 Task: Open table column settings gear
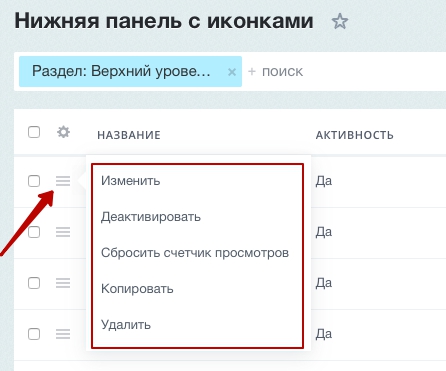click(x=63, y=132)
